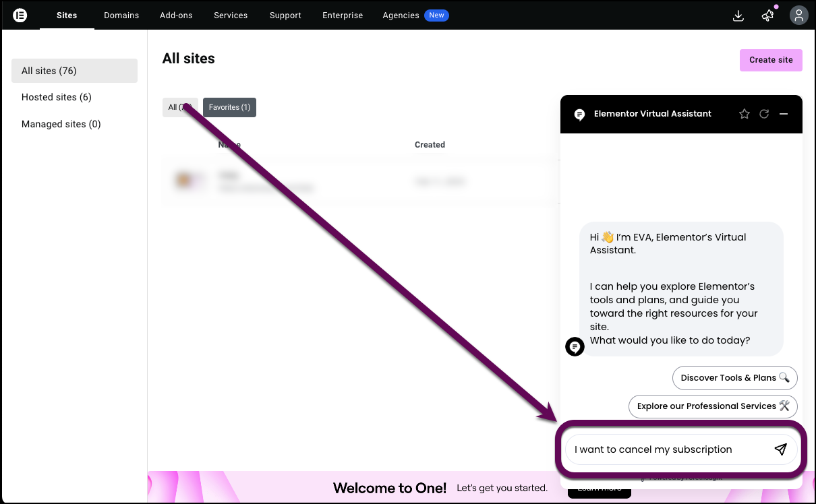The width and height of the screenshot is (816, 504).
Task: Select the Favorites (1) filter
Action: pyautogui.click(x=229, y=107)
